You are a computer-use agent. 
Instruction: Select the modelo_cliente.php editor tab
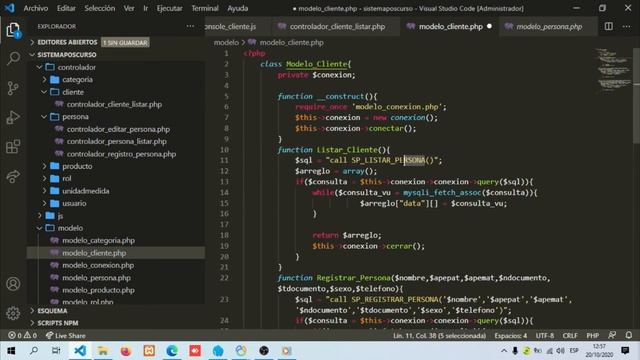click(450, 27)
